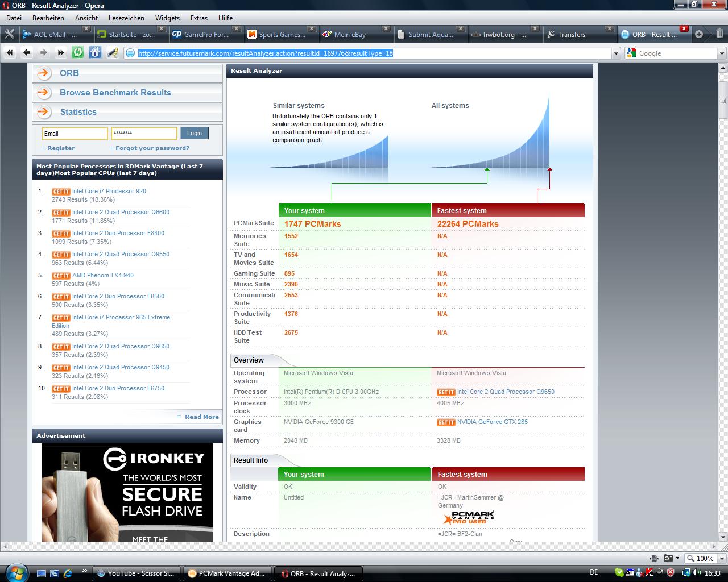Screen dimensions: 728x582
Task: Click the camera icon in Opera status bar
Action: pyautogui.click(x=668, y=558)
